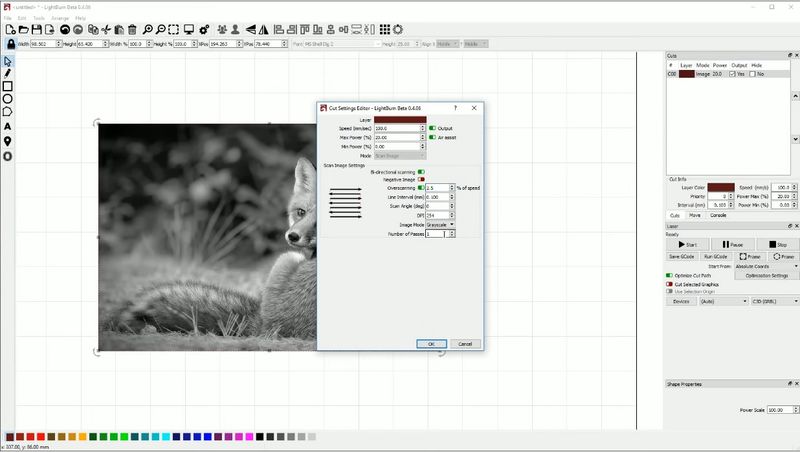Pick the ellipse drawing tool
Image resolution: width=800 pixels, height=452 pixels.
click(x=8, y=99)
